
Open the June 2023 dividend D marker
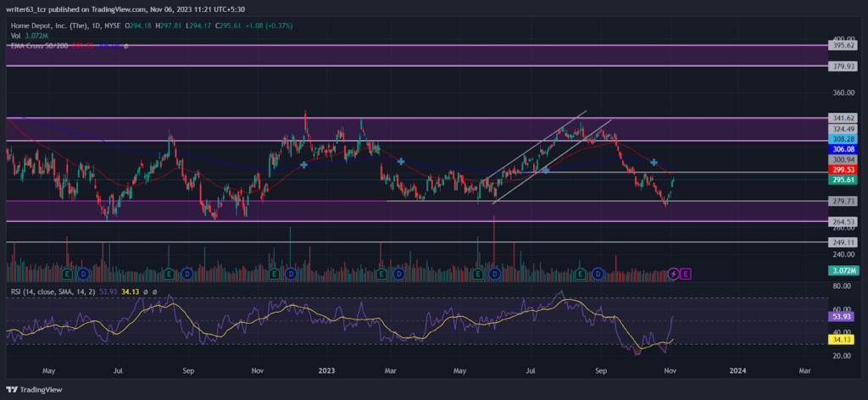494,274
